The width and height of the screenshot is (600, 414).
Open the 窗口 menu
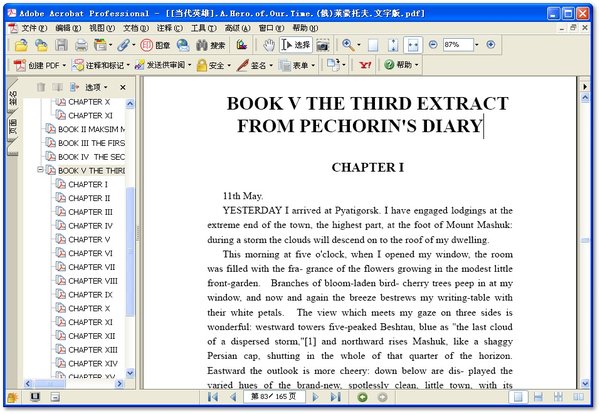tap(271, 28)
